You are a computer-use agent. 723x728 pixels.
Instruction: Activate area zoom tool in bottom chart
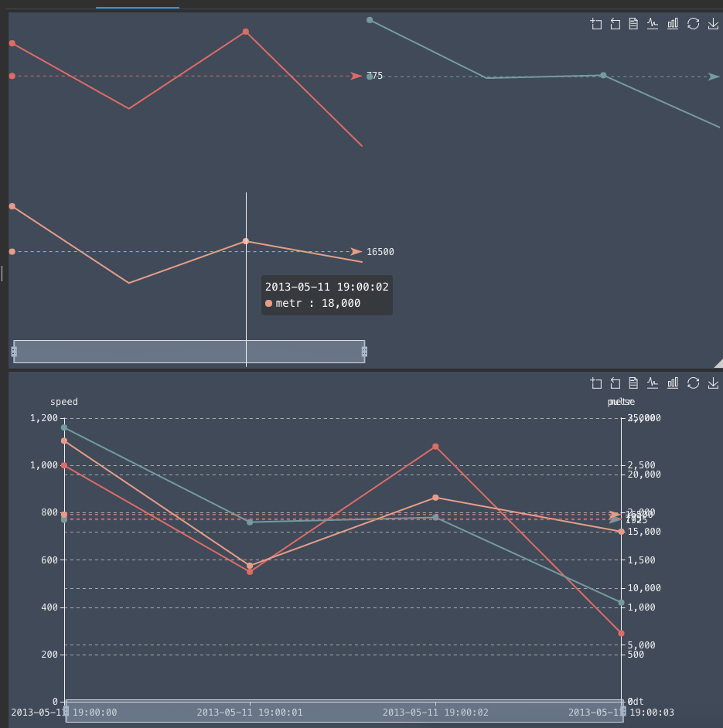point(595,383)
